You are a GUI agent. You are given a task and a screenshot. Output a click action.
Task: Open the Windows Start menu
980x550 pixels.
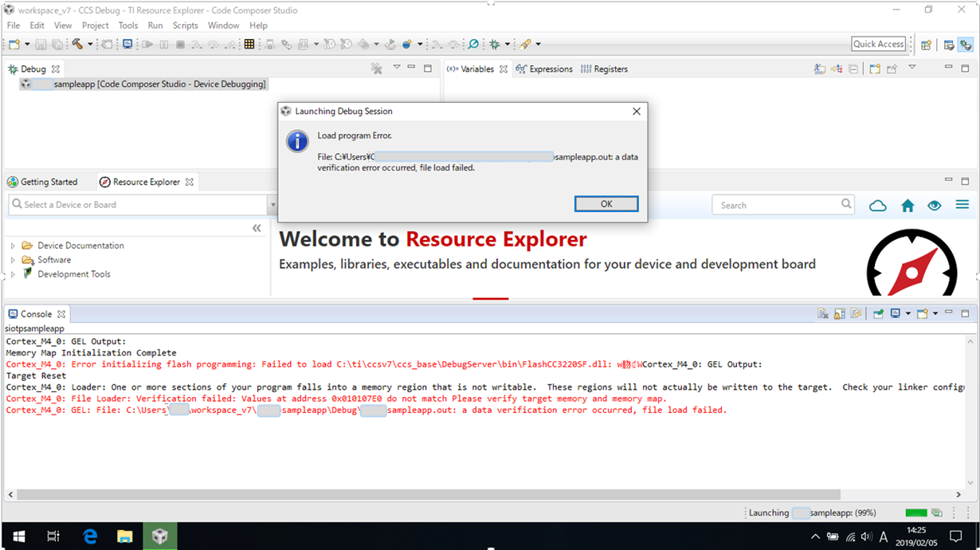(x=18, y=536)
